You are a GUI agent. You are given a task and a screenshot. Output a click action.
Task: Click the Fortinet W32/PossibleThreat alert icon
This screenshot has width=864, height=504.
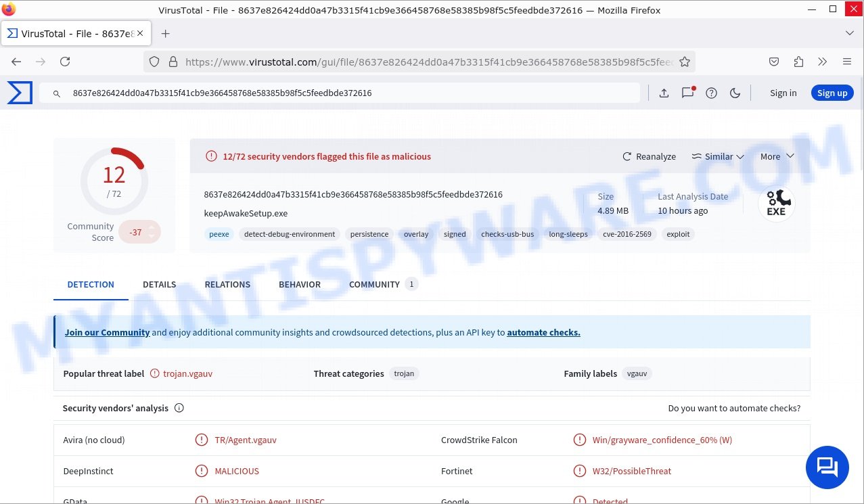tap(579, 471)
